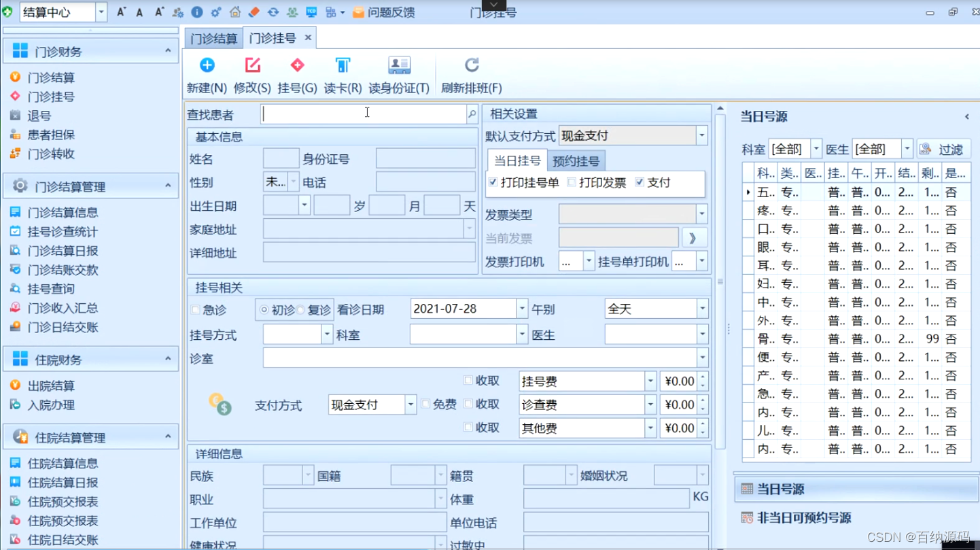Image resolution: width=980 pixels, height=550 pixels.
Task: Open 门诊结算日报 in the sidebar
Action: (63, 251)
